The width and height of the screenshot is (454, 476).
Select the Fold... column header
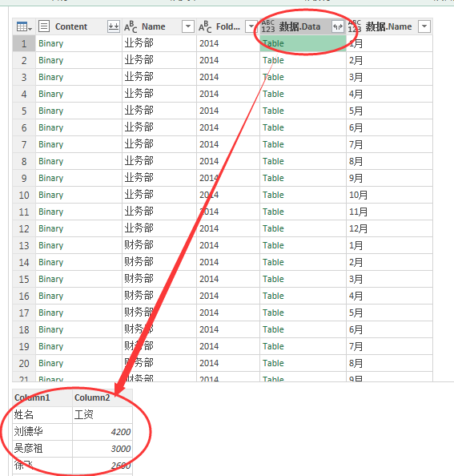click(228, 26)
